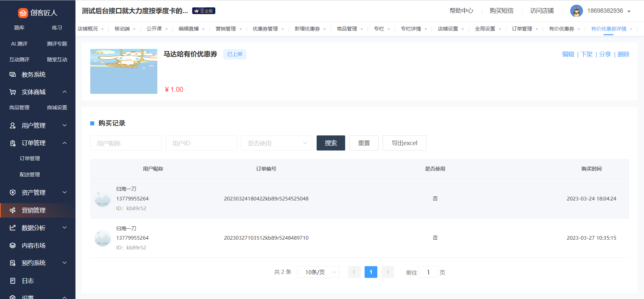The width and height of the screenshot is (644, 299).
Task: Click the 内容市场 layers icon
Action: tap(13, 245)
